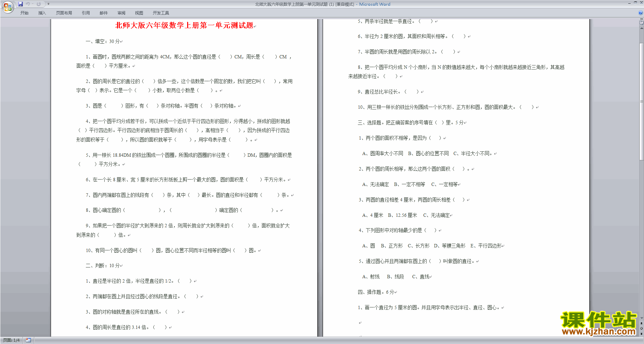The height and width of the screenshot is (344, 644).
Task: Go to the 视图 ribbon tab
Action: pos(139,13)
